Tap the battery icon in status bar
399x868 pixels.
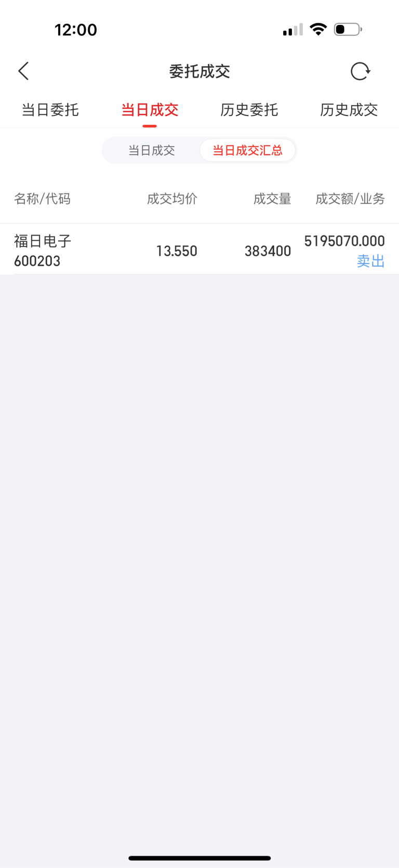pos(348,29)
